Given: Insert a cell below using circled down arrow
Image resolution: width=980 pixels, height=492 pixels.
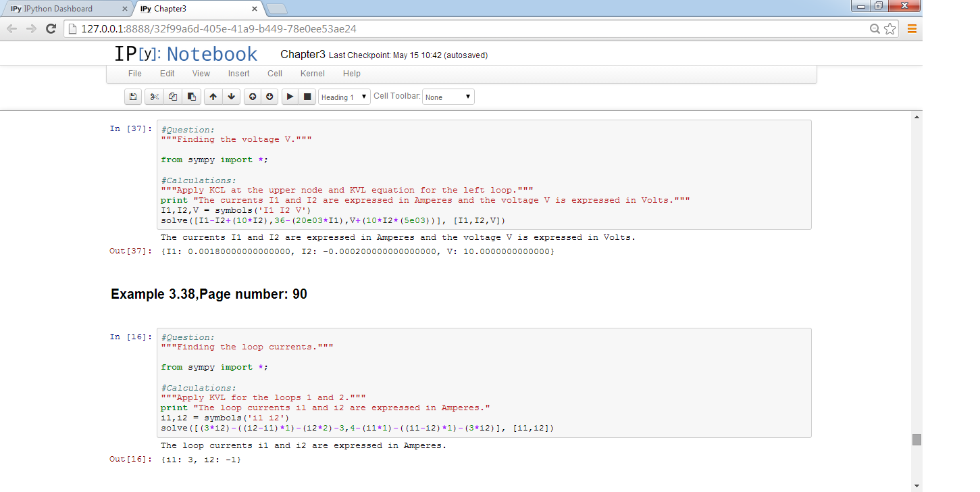Looking at the screenshot, I should click(x=270, y=97).
